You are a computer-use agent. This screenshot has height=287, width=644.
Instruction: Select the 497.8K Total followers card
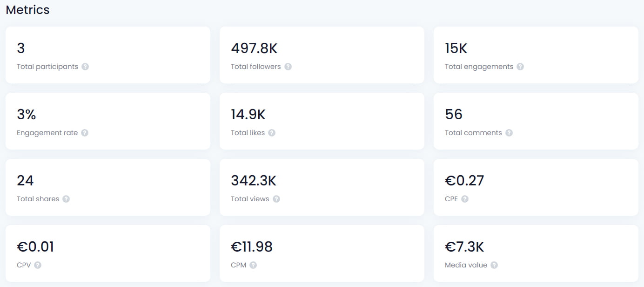pos(322,55)
